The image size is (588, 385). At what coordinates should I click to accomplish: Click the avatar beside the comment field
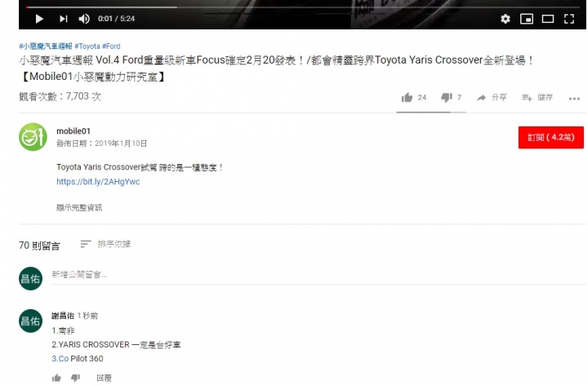pos(30,278)
